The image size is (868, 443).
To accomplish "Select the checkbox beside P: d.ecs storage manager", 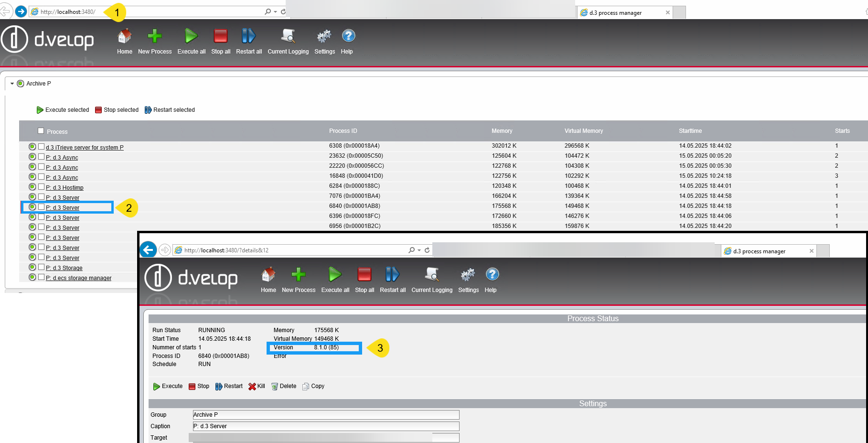I will 41,277.
